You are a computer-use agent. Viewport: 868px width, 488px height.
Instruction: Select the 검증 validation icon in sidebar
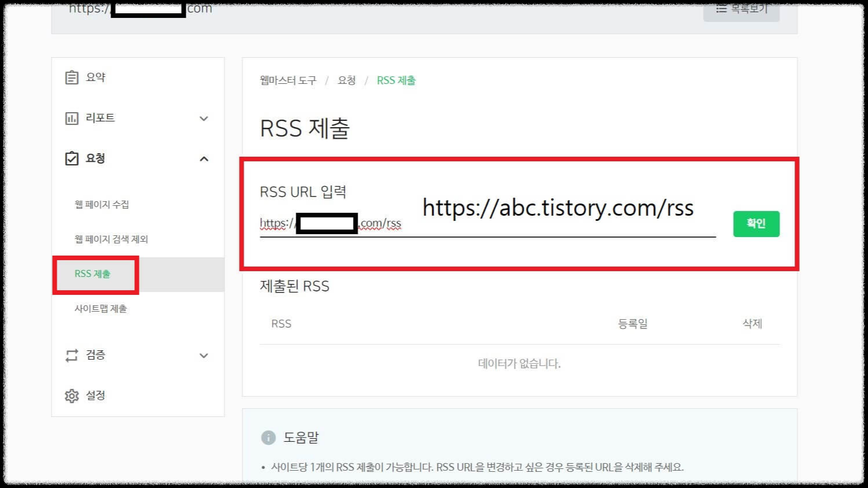71,355
